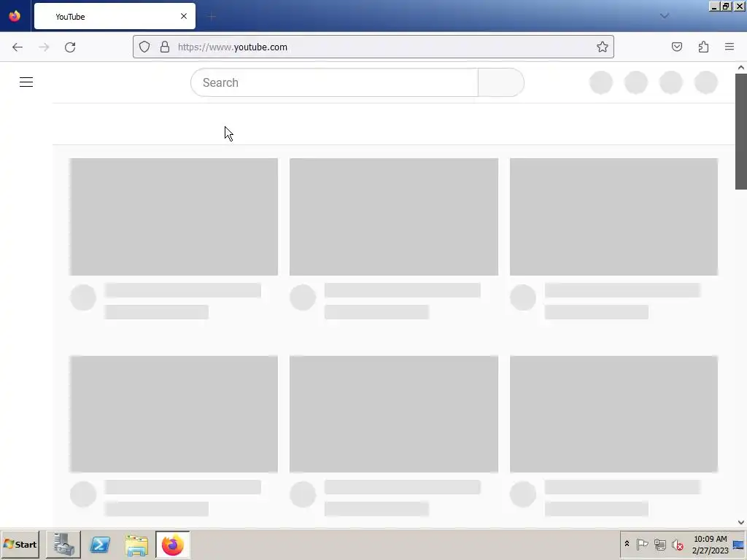747x560 pixels.
Task: Select the YouTube tab
Action: [x=115, y=16]
